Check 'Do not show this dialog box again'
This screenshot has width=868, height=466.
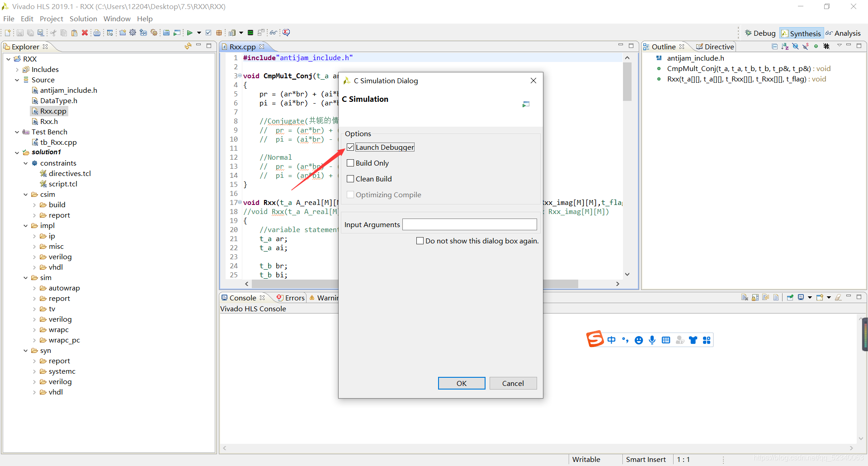coord(420,241)
